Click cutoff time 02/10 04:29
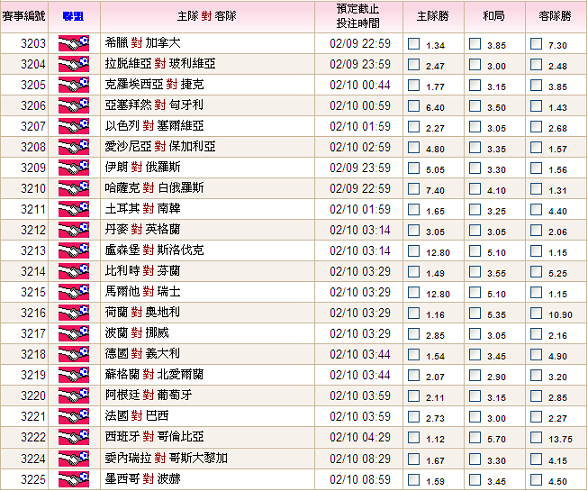Screen dimensions: 588x491 click(x=360, y=437)
